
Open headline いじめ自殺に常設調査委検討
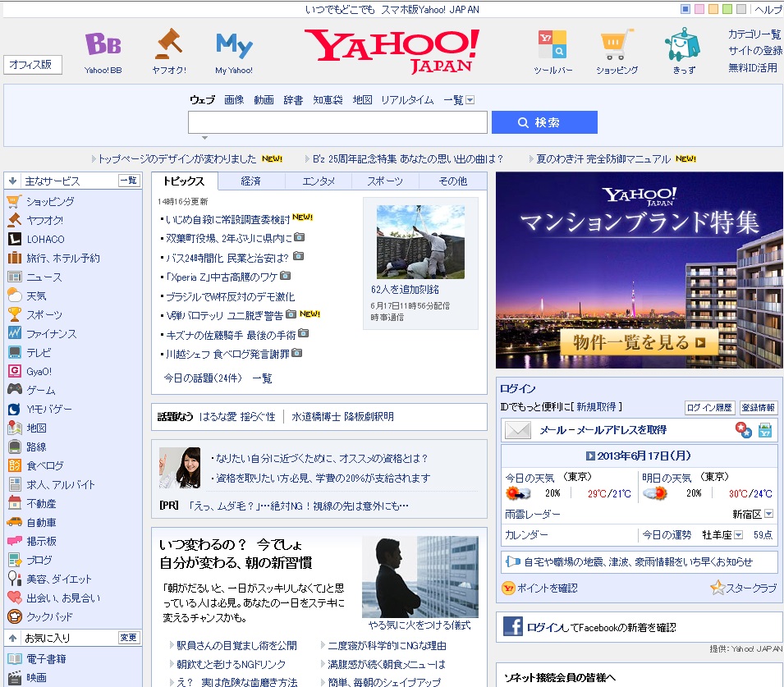228,219
